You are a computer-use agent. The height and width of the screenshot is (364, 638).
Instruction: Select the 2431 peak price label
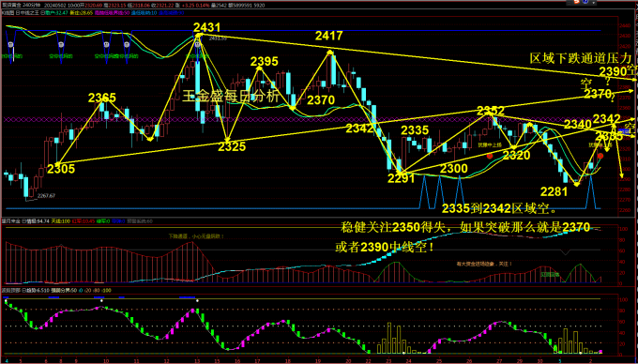click(x=206, y=27)
